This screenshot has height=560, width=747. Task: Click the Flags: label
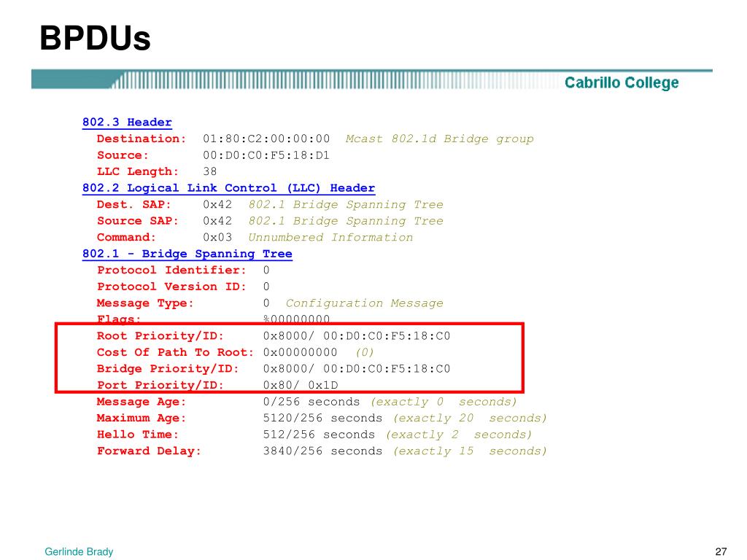(119, 319)
